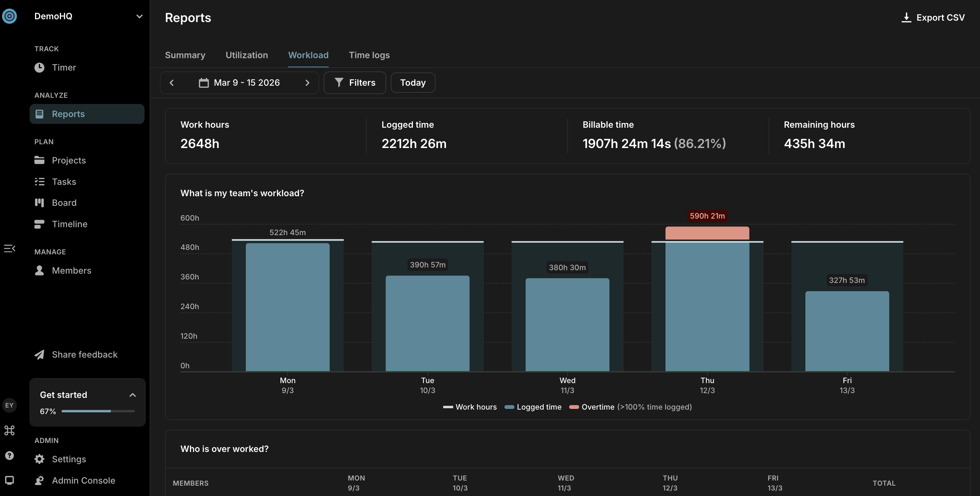Click the monitor icon in sidebar
The width and height of the screenshot is (980, 496).
coord(10,480)
